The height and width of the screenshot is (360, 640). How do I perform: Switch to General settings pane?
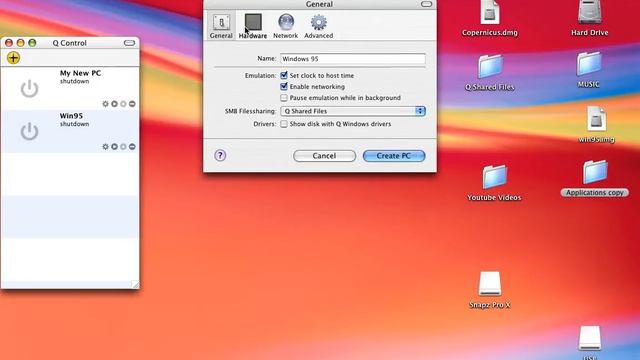tap(221, 26)
